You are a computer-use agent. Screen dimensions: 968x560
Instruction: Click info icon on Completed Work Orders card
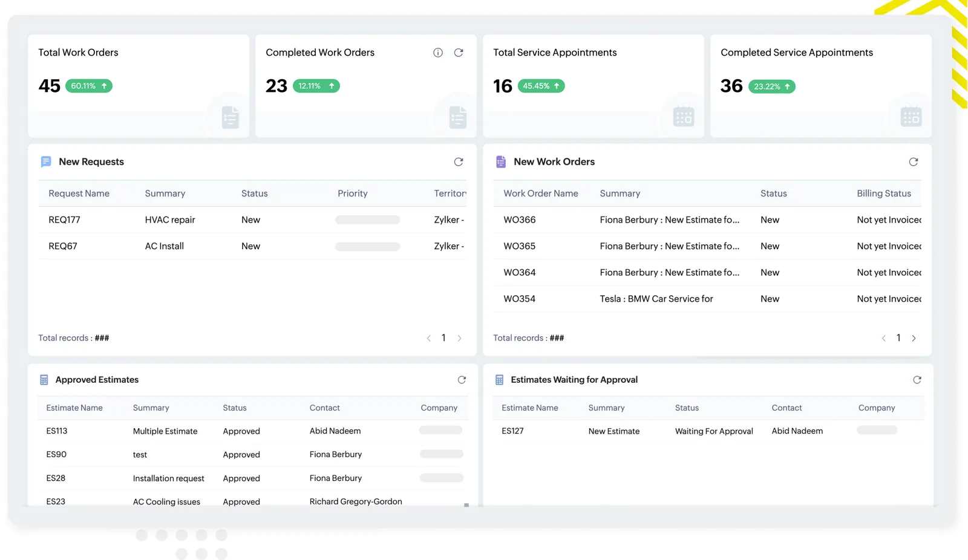point(438,53)
